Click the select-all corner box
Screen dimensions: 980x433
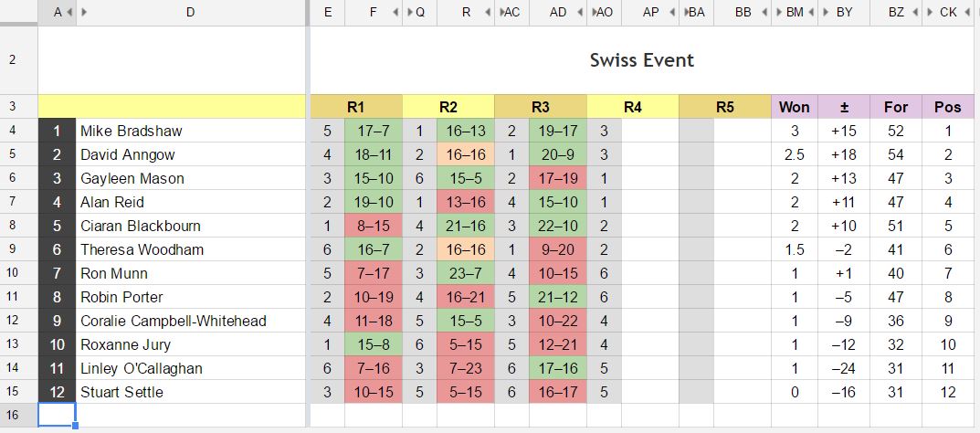[x=18, y=13]
